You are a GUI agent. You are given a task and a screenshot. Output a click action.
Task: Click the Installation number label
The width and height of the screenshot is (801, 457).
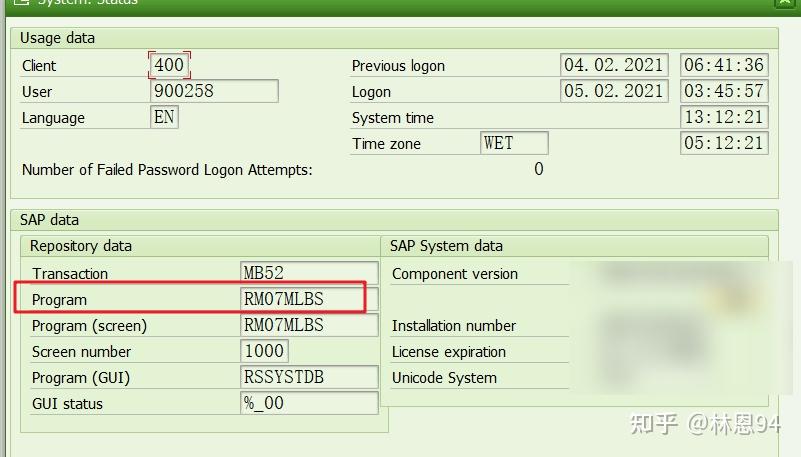tap(454, 326)
